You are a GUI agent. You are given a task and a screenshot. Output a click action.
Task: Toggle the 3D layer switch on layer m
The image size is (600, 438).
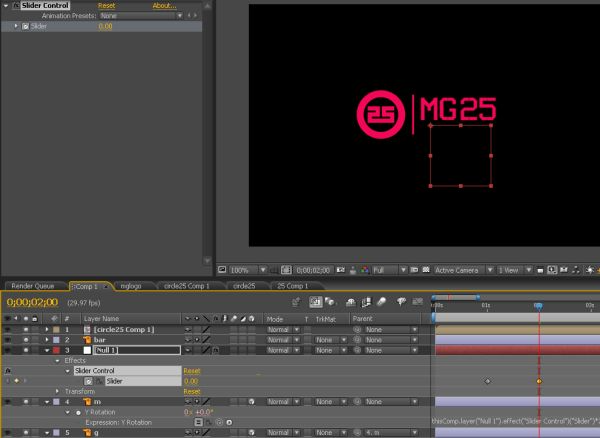pyautogui.click(x=251, y=402)
